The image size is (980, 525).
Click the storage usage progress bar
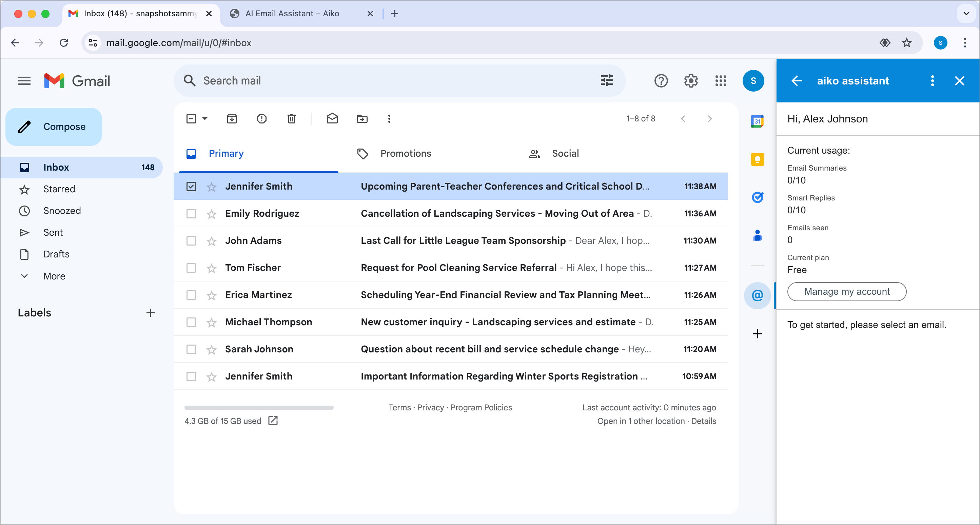[x=258, y=407]
